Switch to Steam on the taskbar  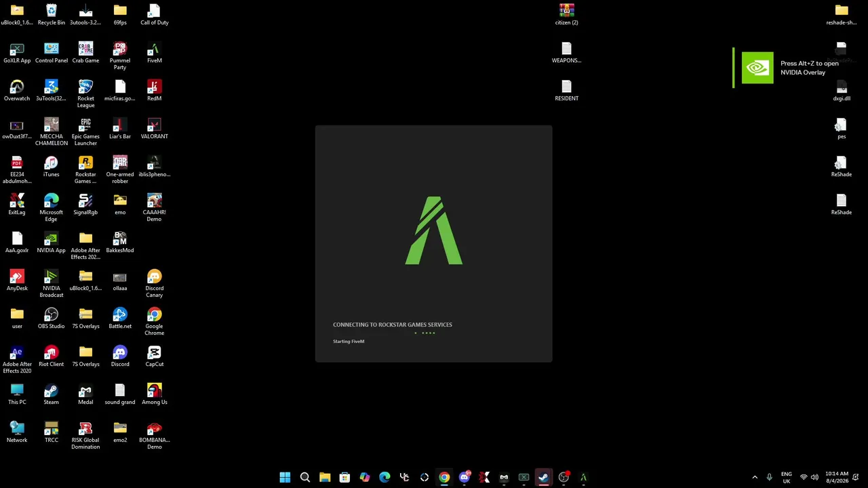click(x=543, y=477)
